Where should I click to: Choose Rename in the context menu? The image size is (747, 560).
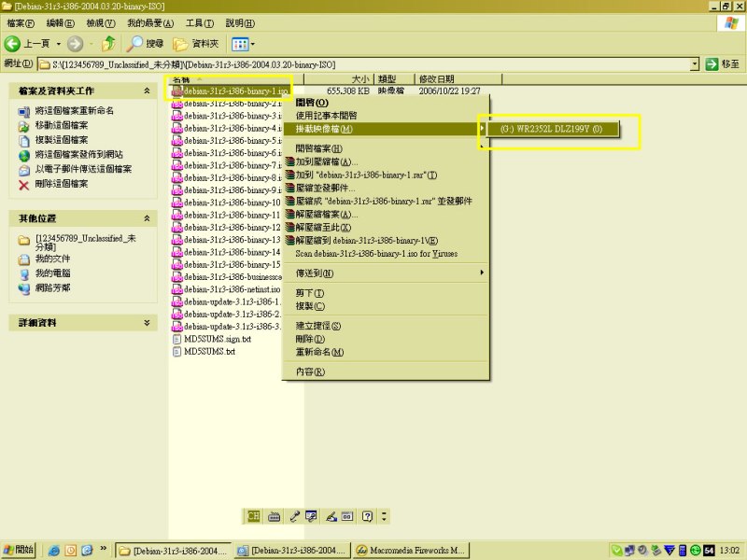pyautogui.click(x=386, y=352)
